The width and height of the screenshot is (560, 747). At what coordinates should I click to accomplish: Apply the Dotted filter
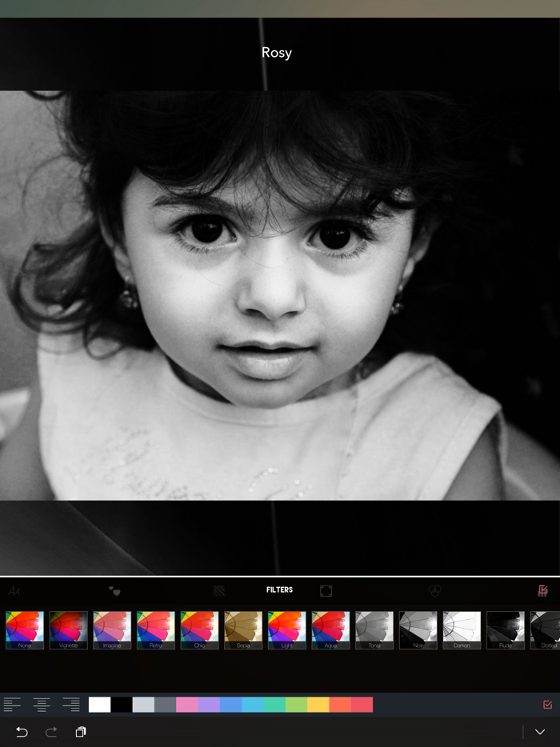click(546, 630)
